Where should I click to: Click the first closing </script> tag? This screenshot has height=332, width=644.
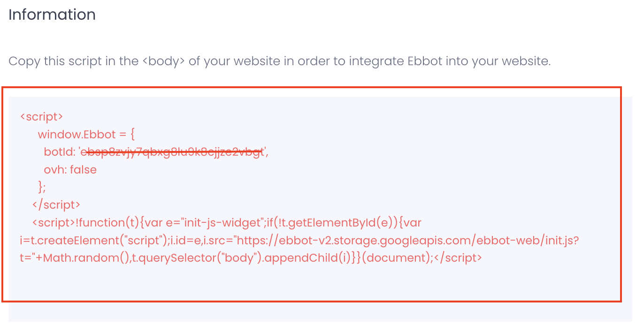(x=56, y=205)
